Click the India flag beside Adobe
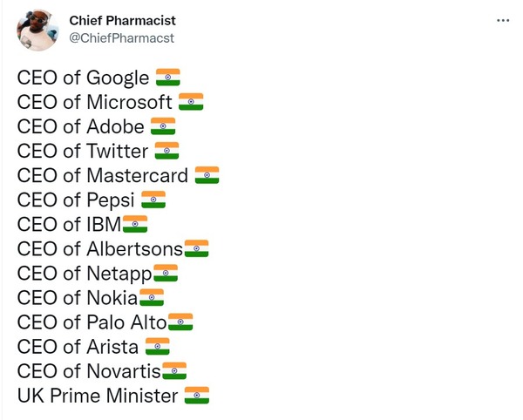The width and height of the screenshot is (523, 420). [163, 126]
